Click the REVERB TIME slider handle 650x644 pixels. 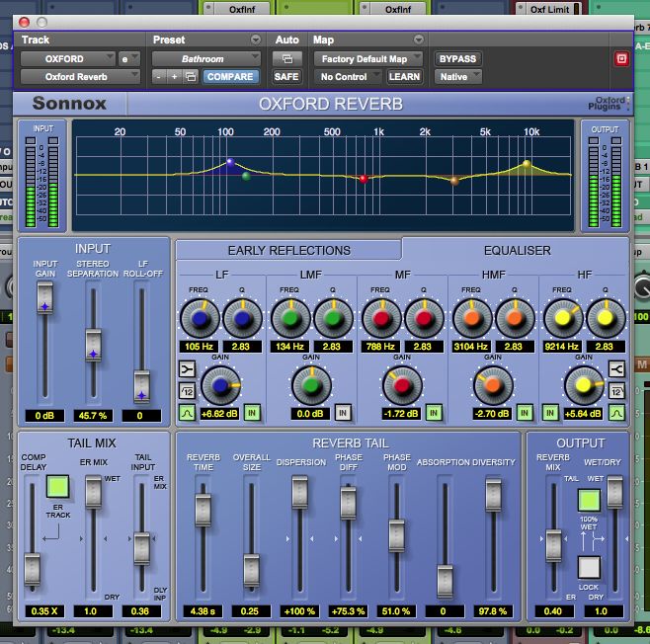pyautogui.click(x=203, y=510)
